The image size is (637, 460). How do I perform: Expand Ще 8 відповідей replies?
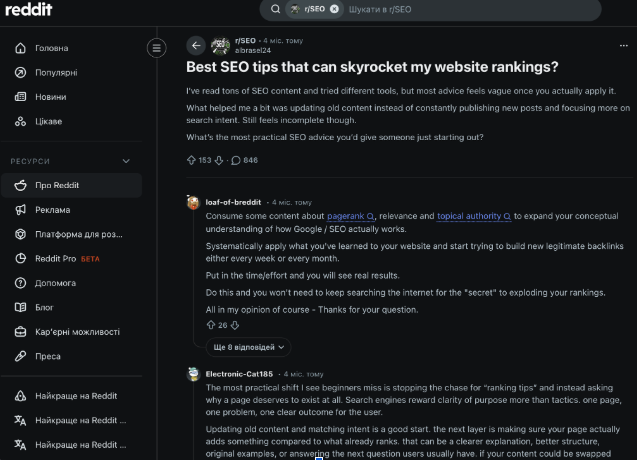tap(249, 347)
